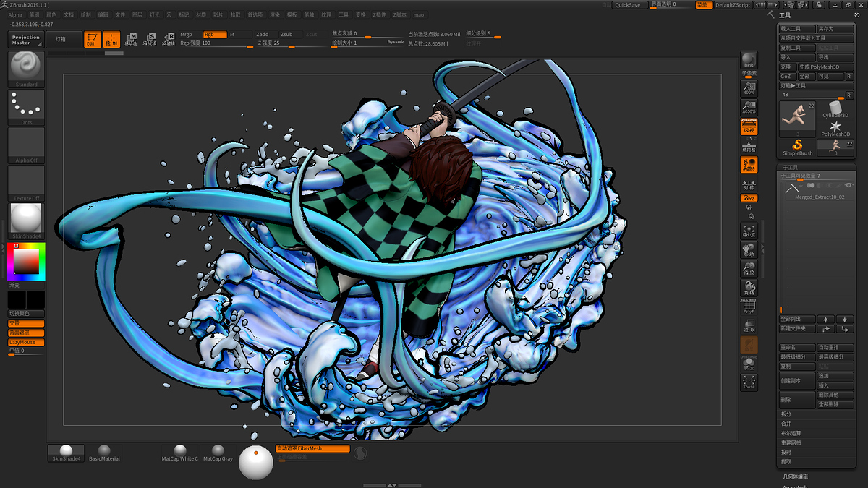Toggle Edit mode button
Viewport: 868px width, 488px height.
pyautogui.click(x=92, y=40)
